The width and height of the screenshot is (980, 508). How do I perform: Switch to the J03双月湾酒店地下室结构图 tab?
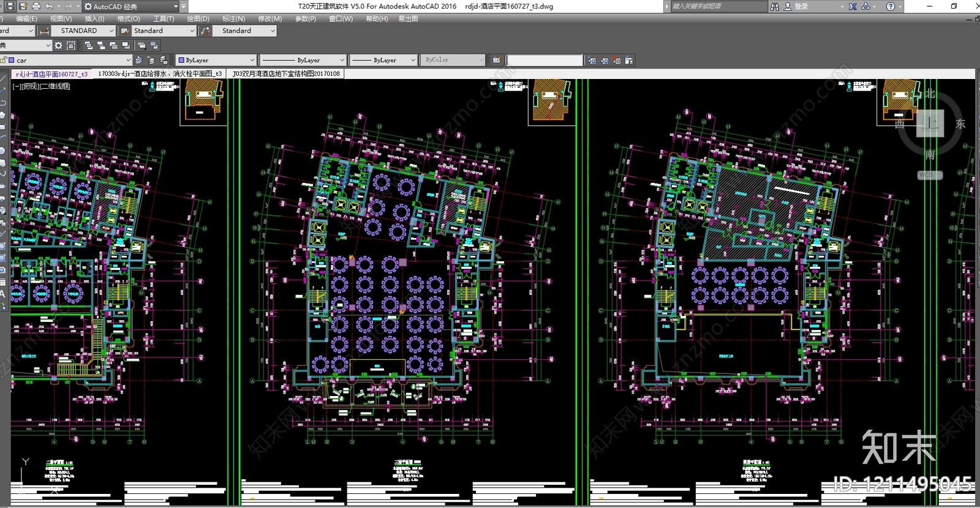pyautogui.click(x=285, y=73)
